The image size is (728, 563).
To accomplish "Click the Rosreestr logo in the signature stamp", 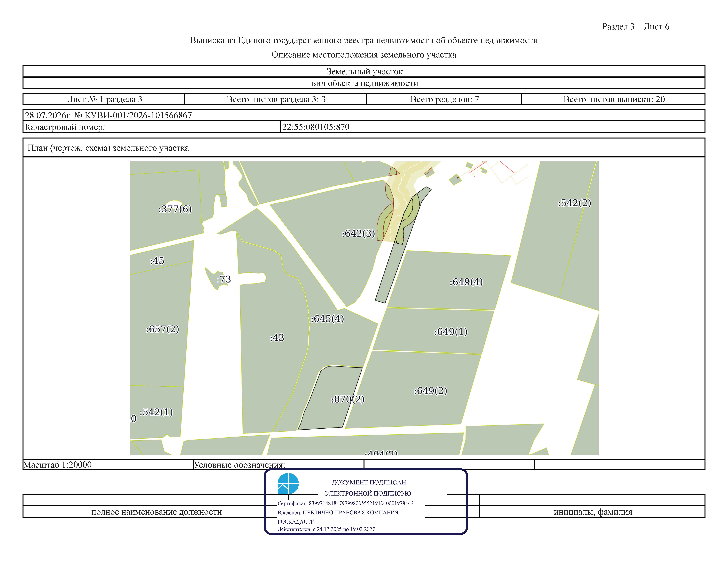I will (288, 483).
